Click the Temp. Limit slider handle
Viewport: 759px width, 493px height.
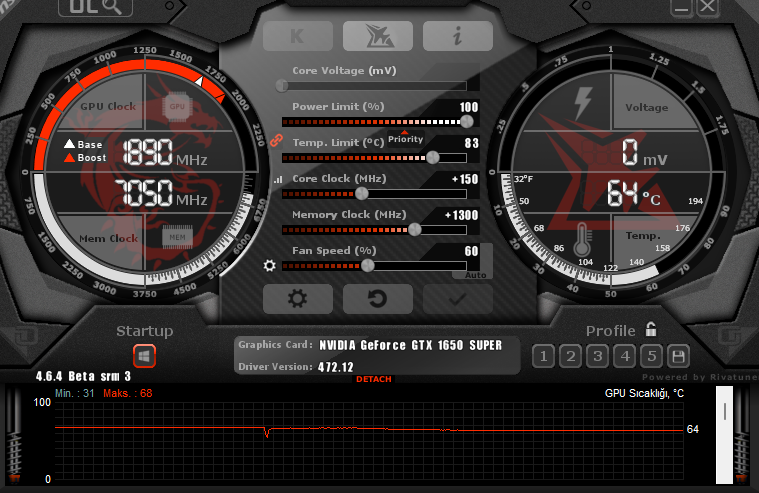[433, 157]
